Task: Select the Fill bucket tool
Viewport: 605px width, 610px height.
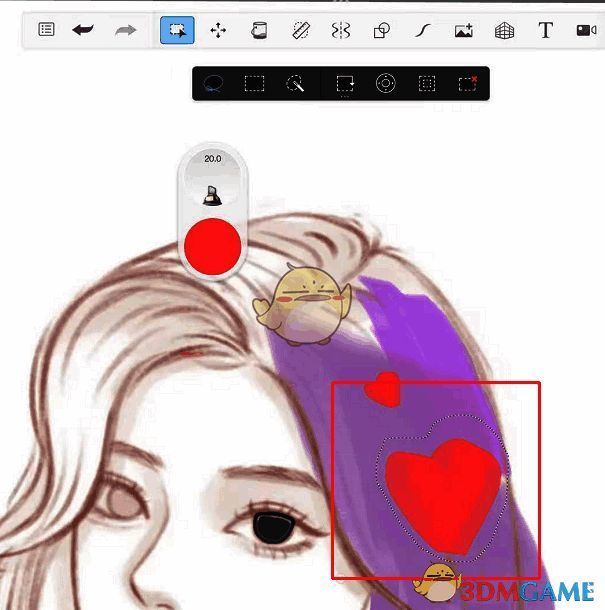Action: [259, 30]
